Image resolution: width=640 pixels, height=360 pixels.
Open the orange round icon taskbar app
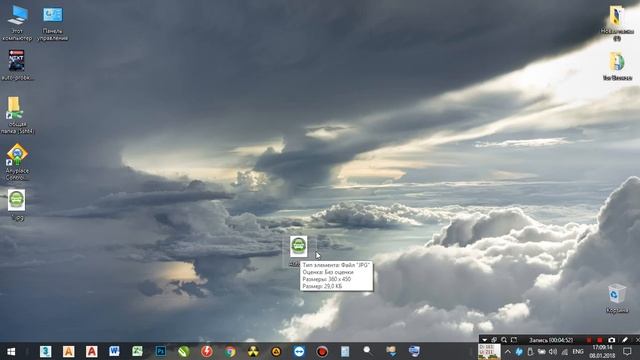point(276,351)
